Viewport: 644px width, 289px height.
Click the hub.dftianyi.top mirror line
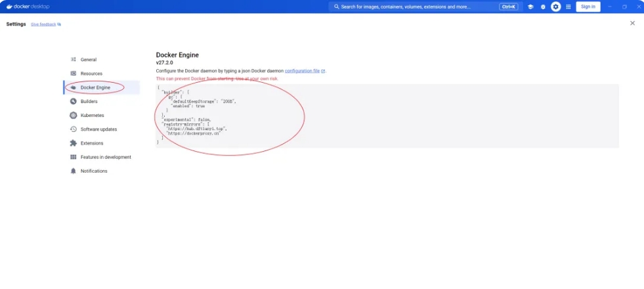(x=197, y=129)
